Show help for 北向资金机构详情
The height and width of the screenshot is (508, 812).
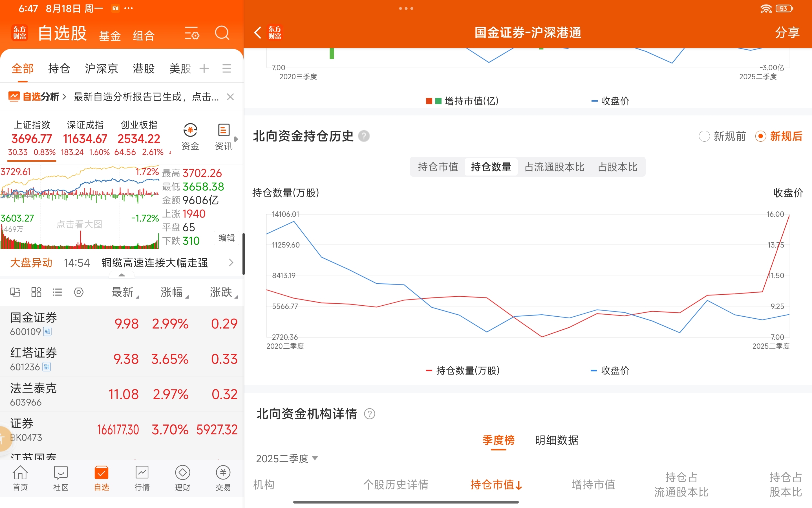pos(369,414)
